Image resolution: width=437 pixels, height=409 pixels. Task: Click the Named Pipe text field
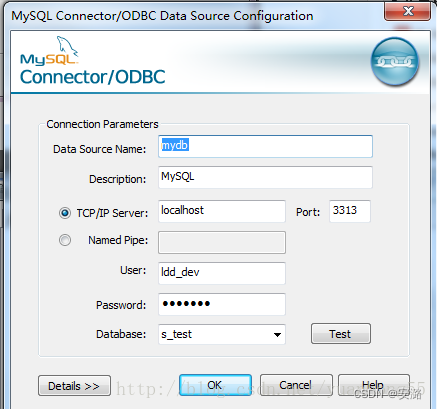222,242
